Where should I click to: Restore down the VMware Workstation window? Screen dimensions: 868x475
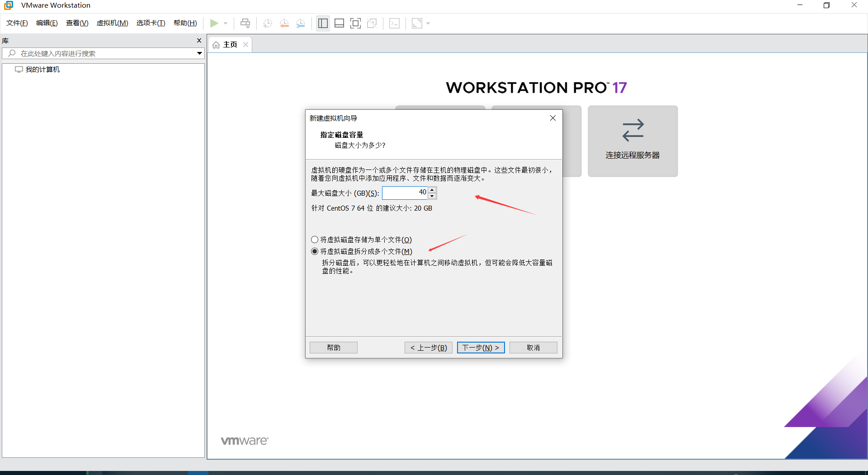tap(826, 5)
